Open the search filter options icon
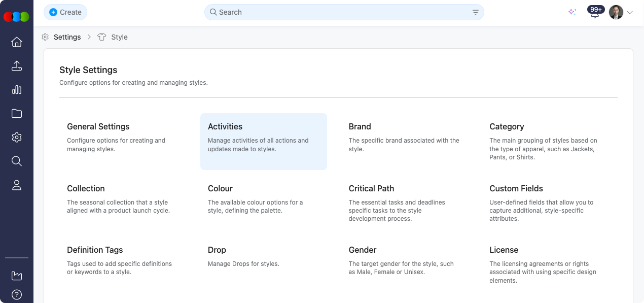644x303 pixels. point(475,12)
